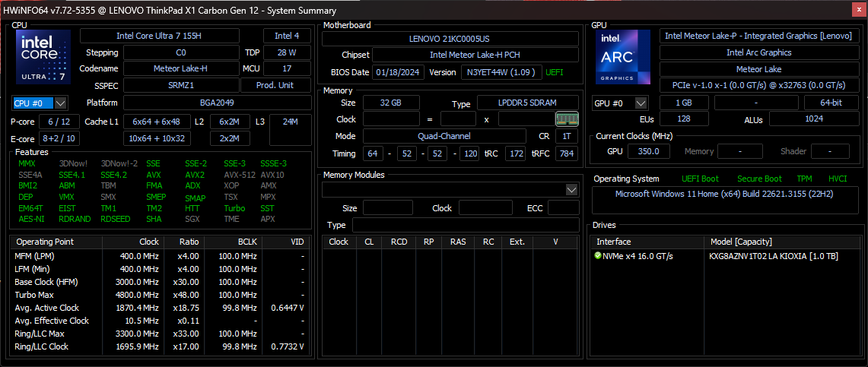Click the green memory module icon
Image resolution: width=868 pixels, height=367 pixels.
pyautogui.click(x=567, y=119)
